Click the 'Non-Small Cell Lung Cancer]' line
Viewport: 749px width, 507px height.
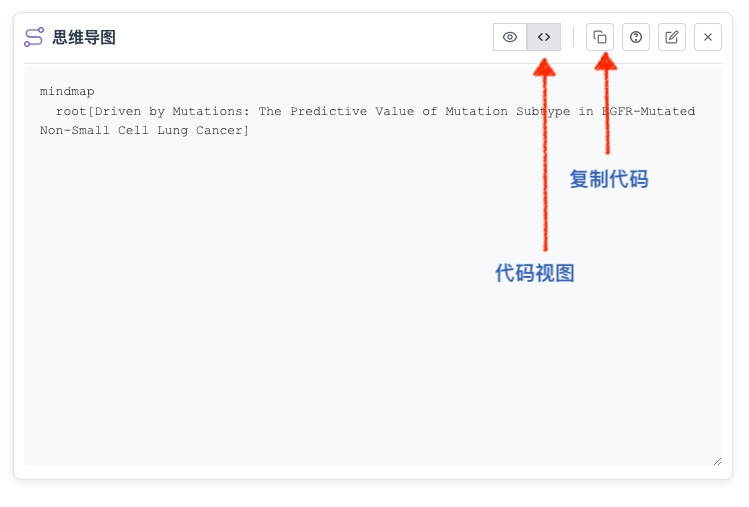144,130
